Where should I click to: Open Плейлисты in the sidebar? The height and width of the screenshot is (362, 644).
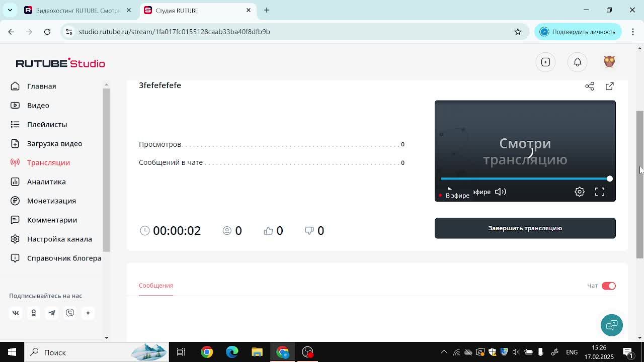point(47,124)
